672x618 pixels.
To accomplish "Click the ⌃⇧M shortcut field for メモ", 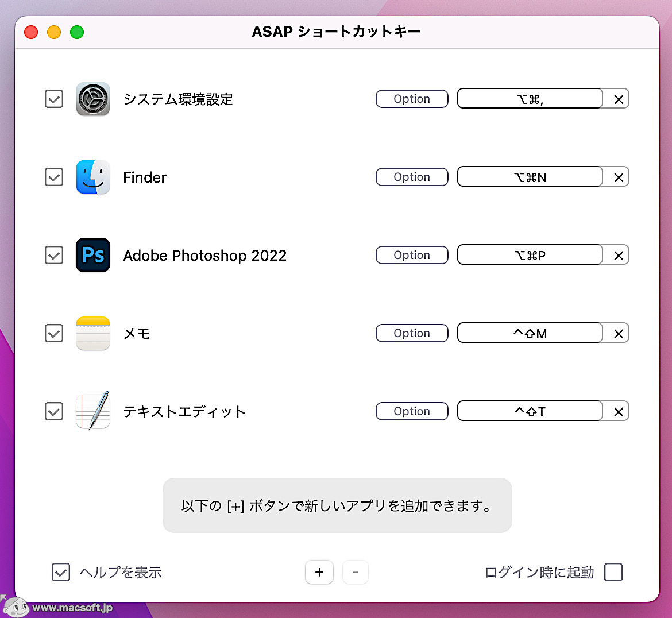I will pyautogui.click(x=530, y=333).
